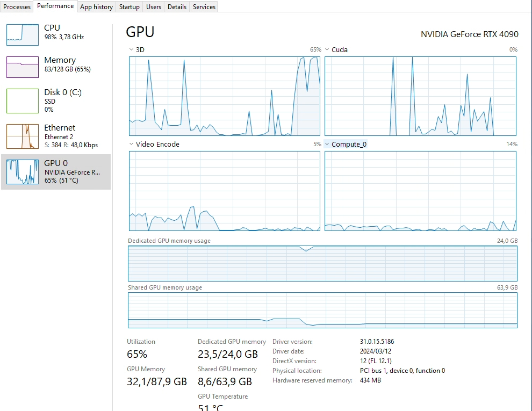Click the NVIDIA GeForce RTX 4090 title

coord(470,34)
